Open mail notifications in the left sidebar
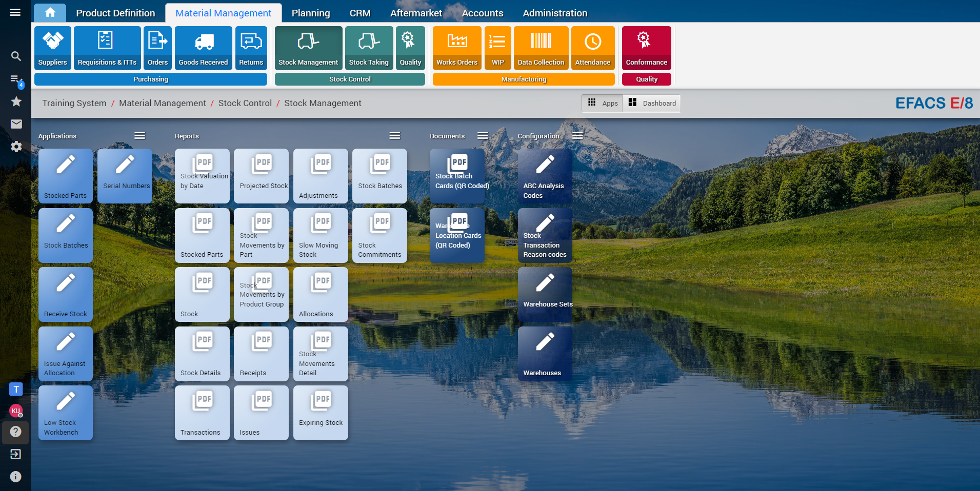Image resolution: width=980 pixels, height=491 pixels. [16, 124]
